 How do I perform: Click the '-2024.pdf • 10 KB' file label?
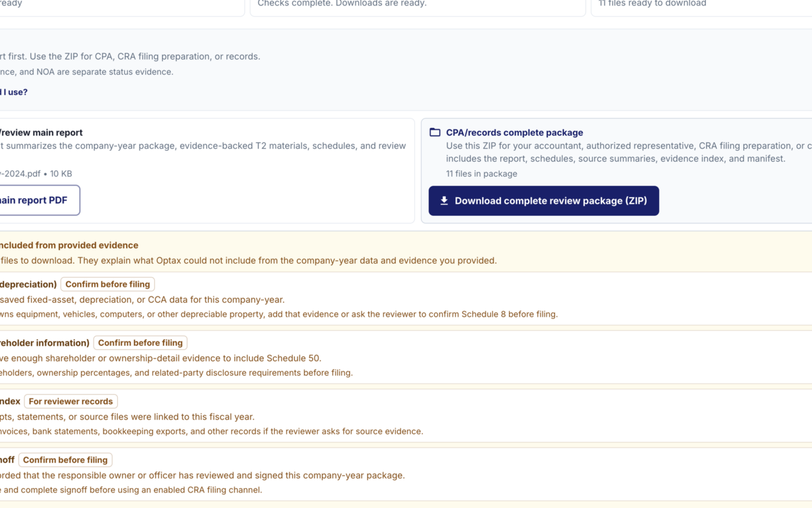point(36,174)
